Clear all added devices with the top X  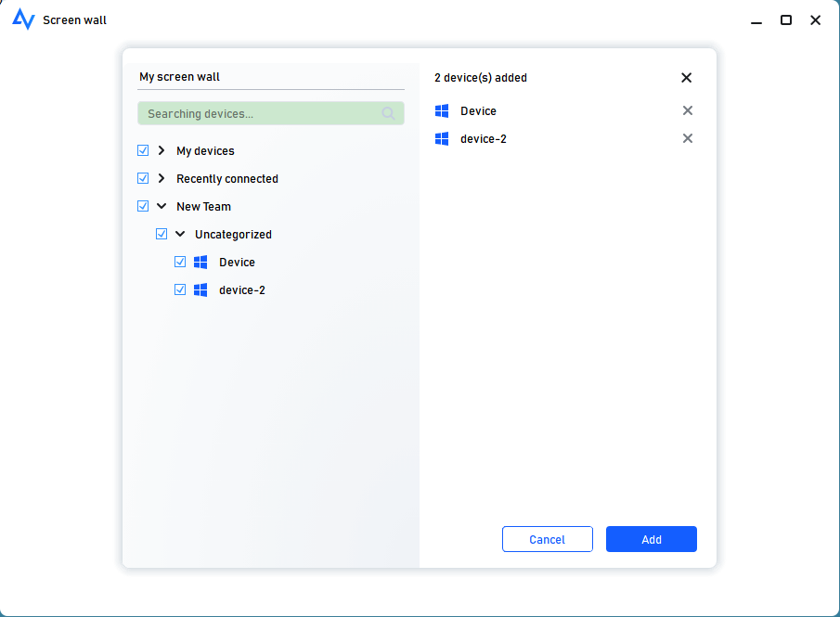coord(686,78)
